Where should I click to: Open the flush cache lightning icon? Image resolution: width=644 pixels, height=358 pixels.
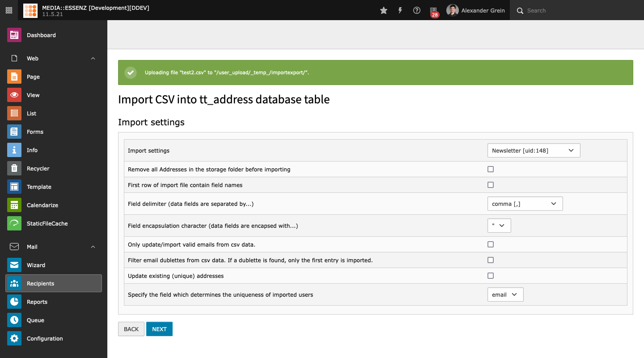pyautogui.click(x=400, y=10)
